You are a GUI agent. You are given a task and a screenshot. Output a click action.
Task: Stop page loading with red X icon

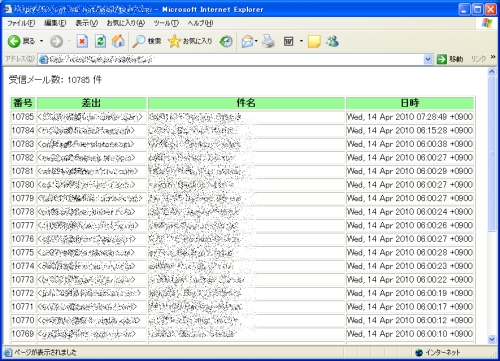pyautogui.click(x=82, y=41)
